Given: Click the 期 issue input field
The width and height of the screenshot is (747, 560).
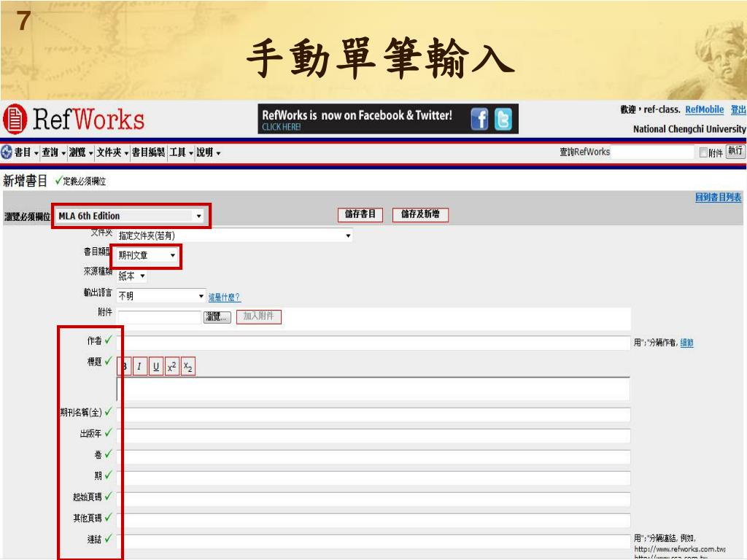Looking at the screenshot, I should tap(374, 478).
